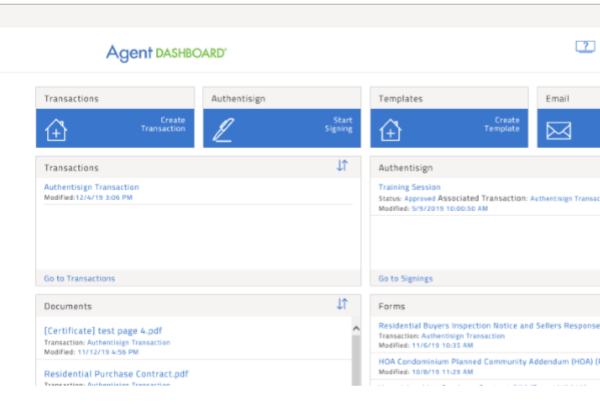This screenshot has height=414, width=600.
Task: Sort the Transactions panel with arrows icon
Action: (342, 165)
